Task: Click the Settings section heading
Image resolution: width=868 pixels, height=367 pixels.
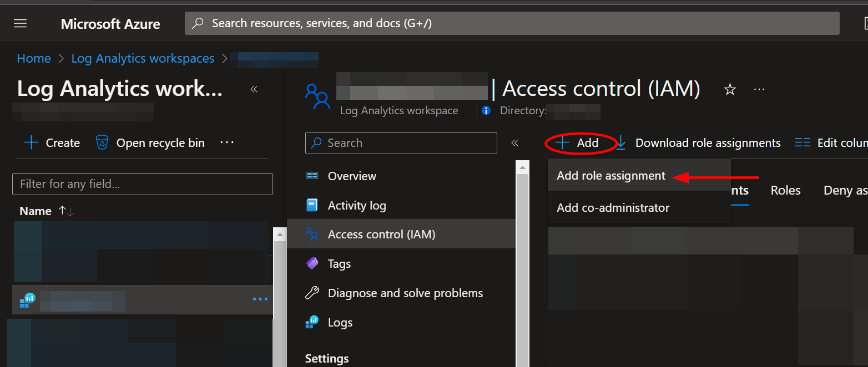Action: (x=327, y=359)
